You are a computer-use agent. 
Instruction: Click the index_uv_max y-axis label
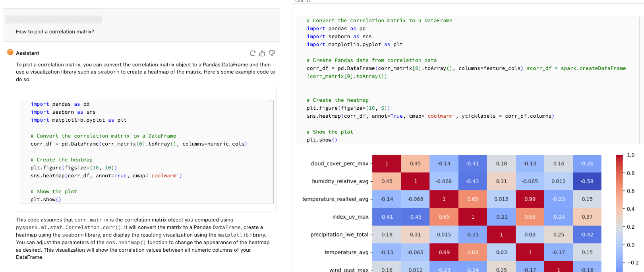pos(350,217)
